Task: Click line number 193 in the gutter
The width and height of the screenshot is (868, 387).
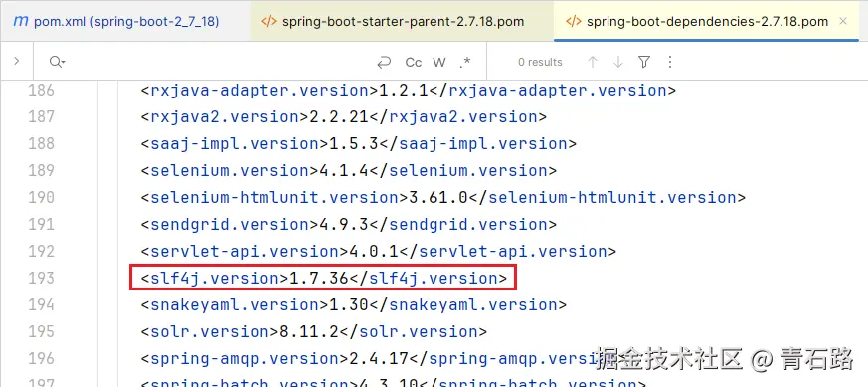Action: click(41, 278)
